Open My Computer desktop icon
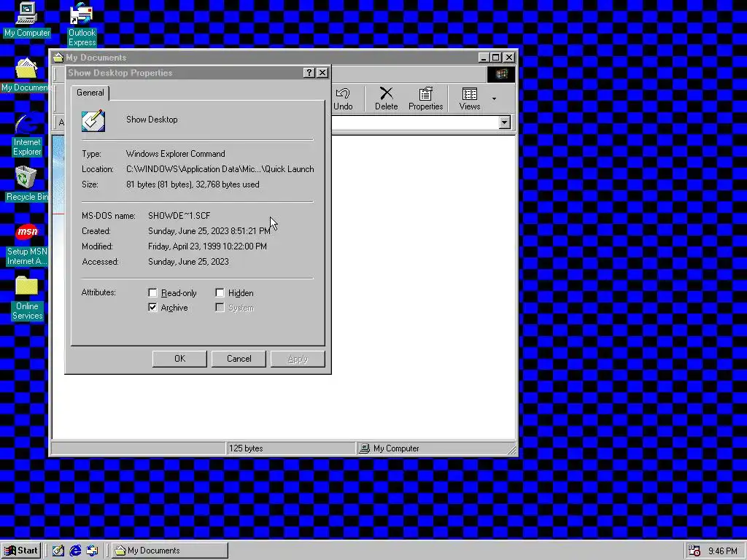Viewport: 747px width, 560px height. click(27, 19)
